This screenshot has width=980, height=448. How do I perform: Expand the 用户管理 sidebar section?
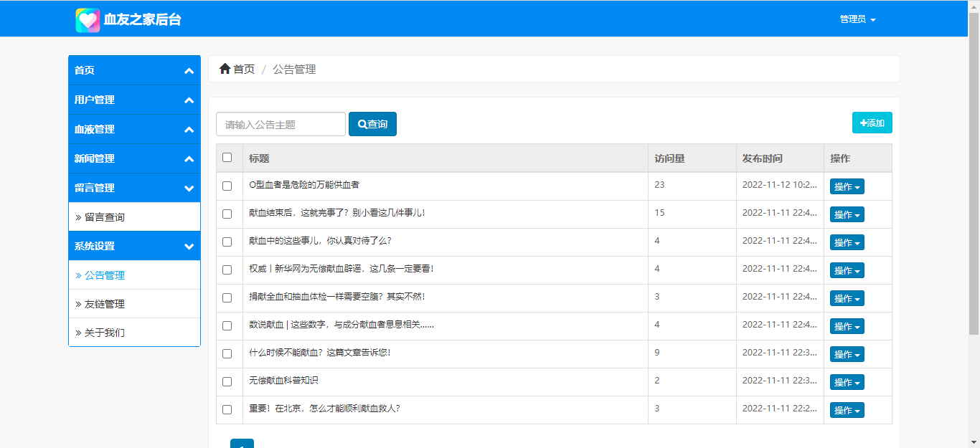[x=134, y=100]
